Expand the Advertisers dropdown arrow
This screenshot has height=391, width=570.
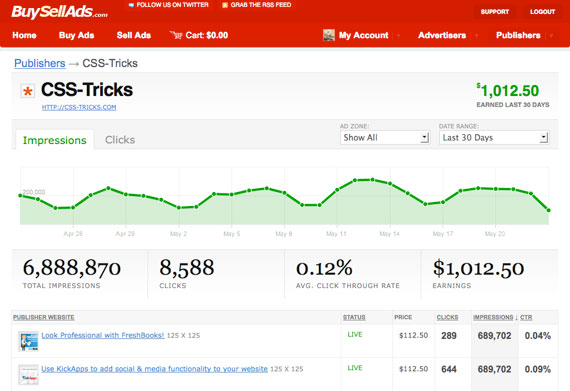(x=476, y=36)
